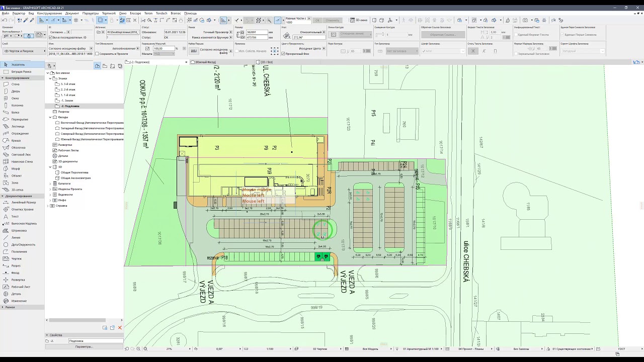Open the Редактор menu

19,14
